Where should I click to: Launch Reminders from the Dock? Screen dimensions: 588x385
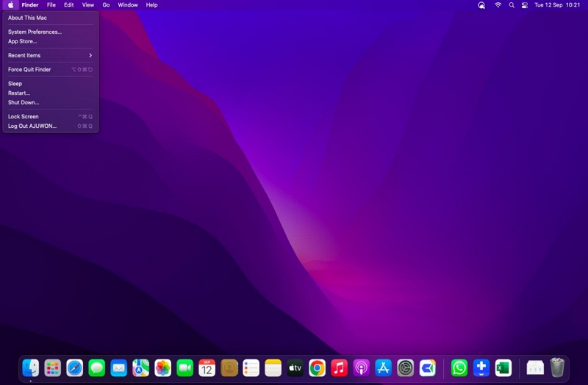click(x=251, y=368)
